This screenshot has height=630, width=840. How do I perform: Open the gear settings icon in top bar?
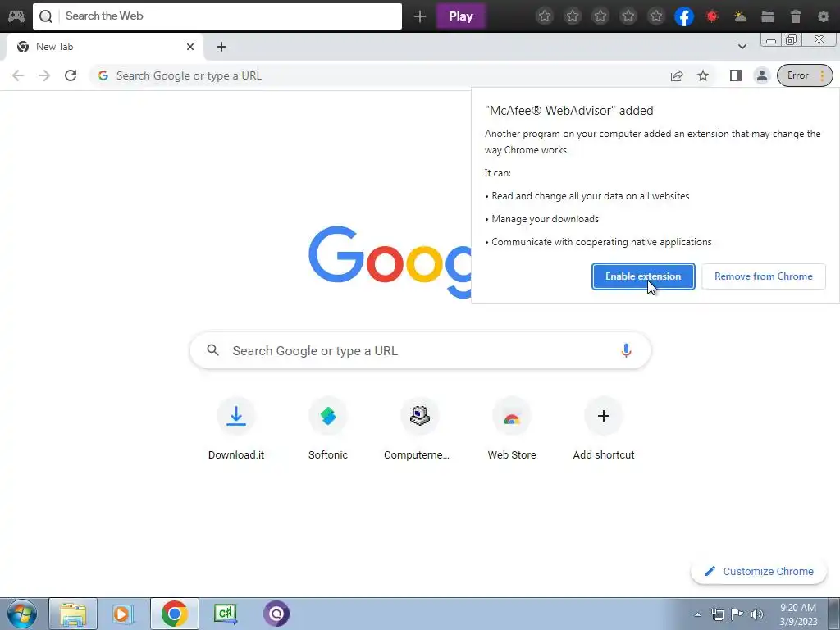(824, 16)
